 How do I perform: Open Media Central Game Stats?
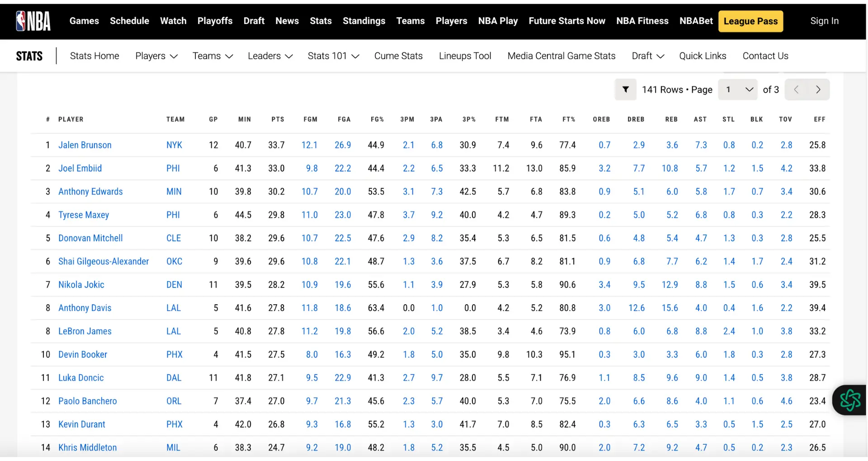(x=561, y=56)
